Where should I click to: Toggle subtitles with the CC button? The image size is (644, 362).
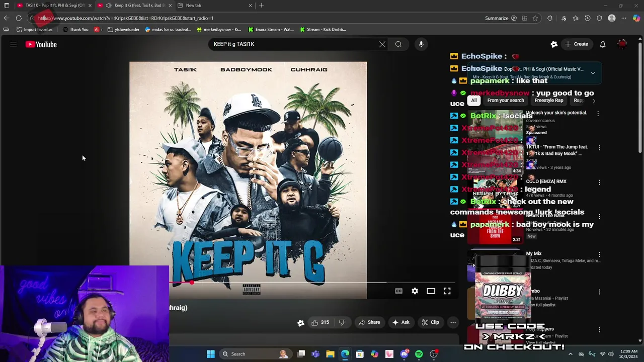[398, 291]
